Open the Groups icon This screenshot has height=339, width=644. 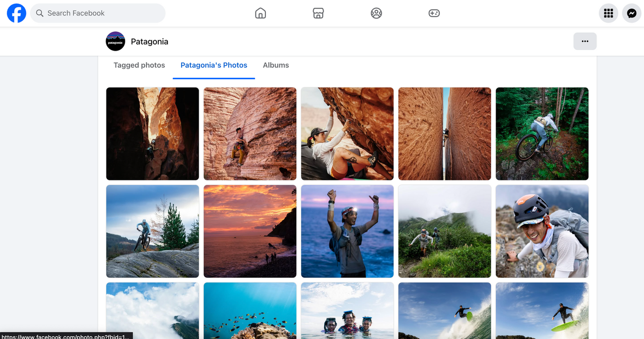coord(376,13)
